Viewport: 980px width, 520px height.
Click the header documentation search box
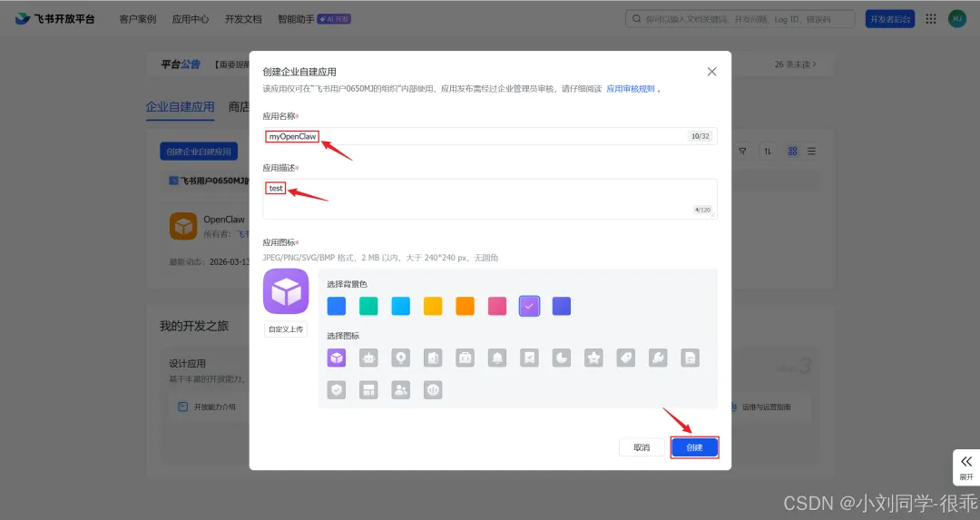tap(740, 19)
